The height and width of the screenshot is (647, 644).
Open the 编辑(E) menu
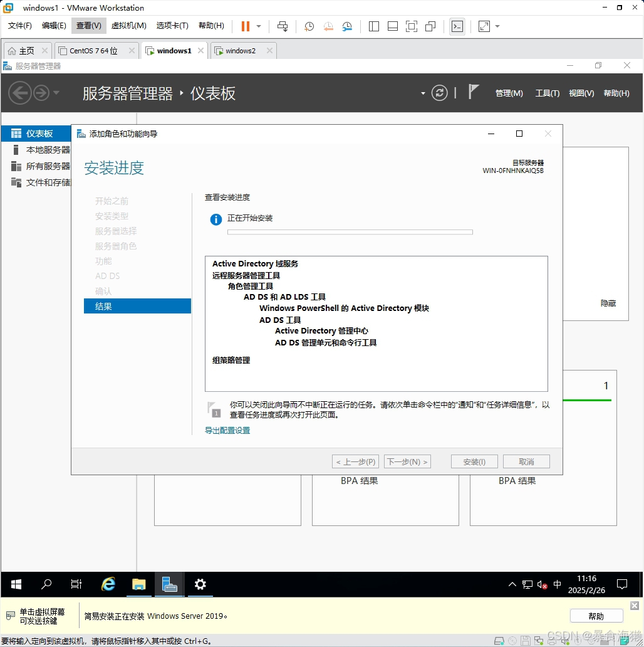[x=54, y=26]
